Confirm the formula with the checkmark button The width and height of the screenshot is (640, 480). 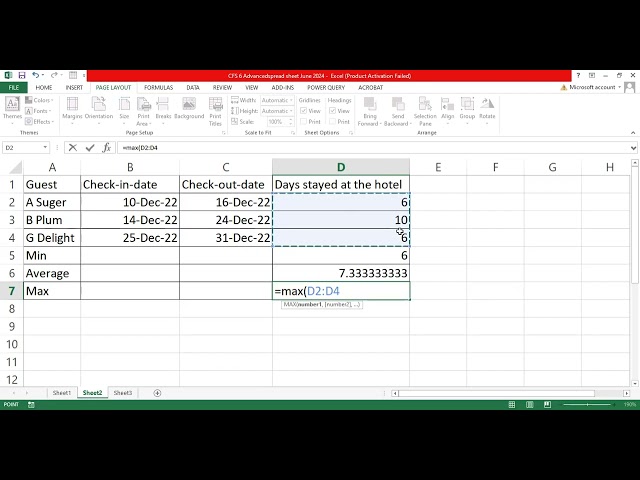point(90,147)
